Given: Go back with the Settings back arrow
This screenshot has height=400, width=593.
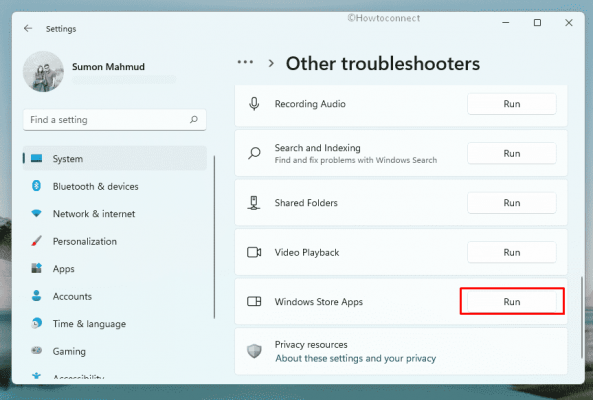Looking at the screenshot, I should (x=28, y=28).
